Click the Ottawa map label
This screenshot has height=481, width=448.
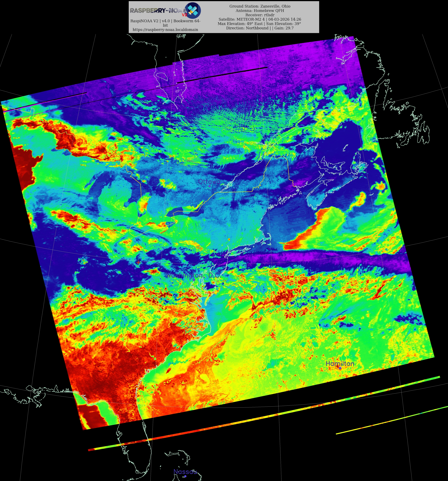tap(209, 181)
